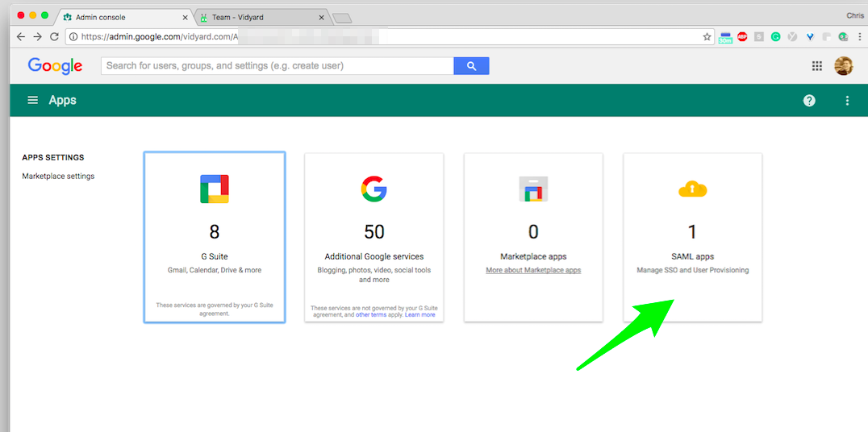Bookmark this page with the star icon
The image size is (868, 432).
707,37
